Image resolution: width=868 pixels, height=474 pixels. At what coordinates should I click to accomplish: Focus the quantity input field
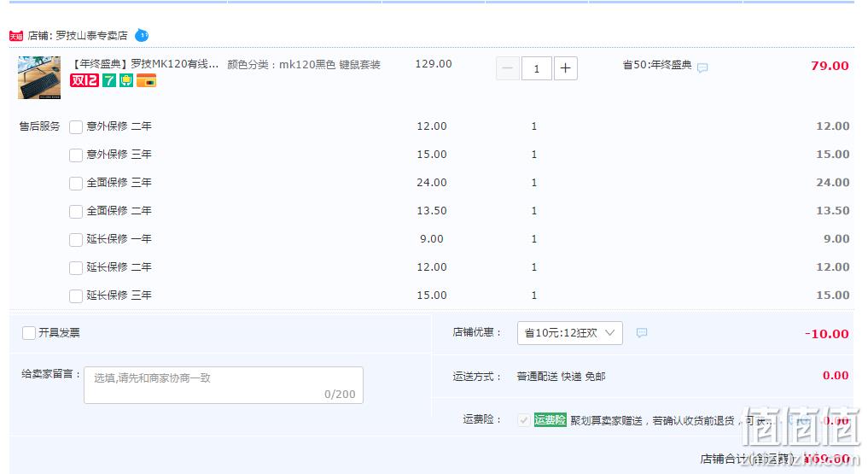[536, 68]
